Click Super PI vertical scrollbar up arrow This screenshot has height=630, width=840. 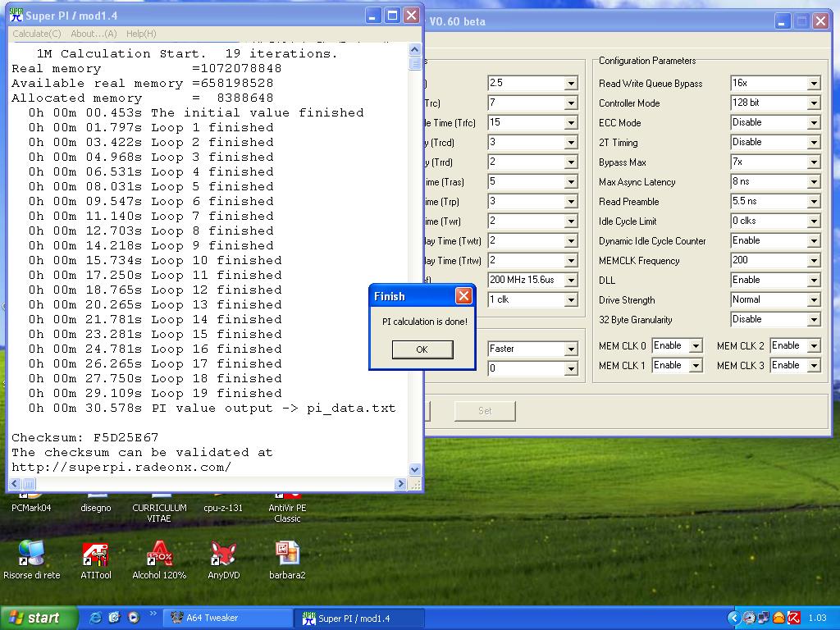pos(414,50)
